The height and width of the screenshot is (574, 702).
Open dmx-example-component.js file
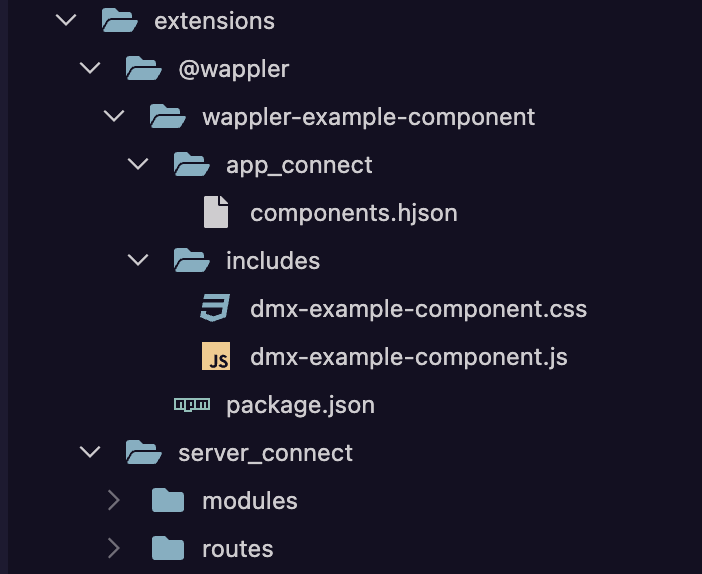(x=408, y=356)
